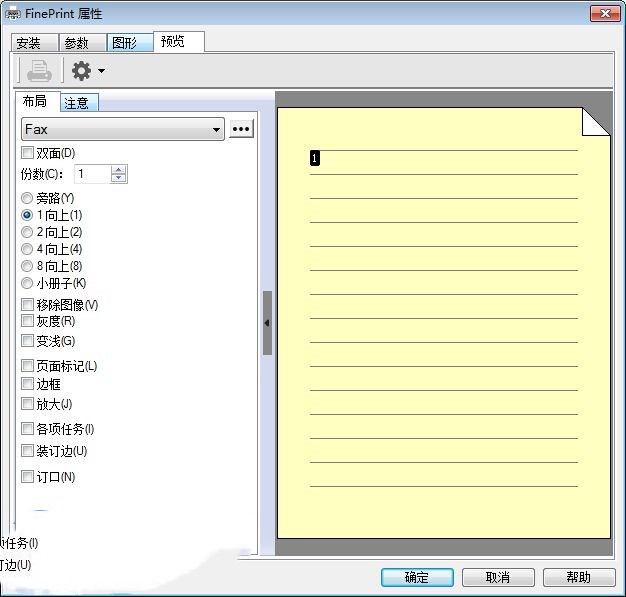Check the 放大(J) option
This screenshot has width=626, height=597.
coord(47,404)
